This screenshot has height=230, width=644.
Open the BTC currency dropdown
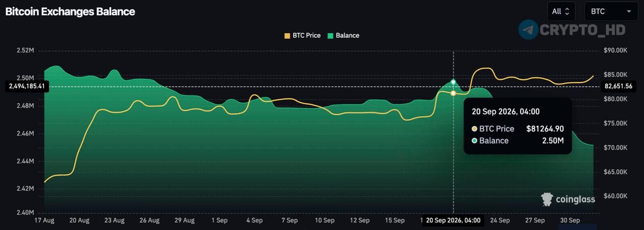pyautogui.click(x=611, y=11)
